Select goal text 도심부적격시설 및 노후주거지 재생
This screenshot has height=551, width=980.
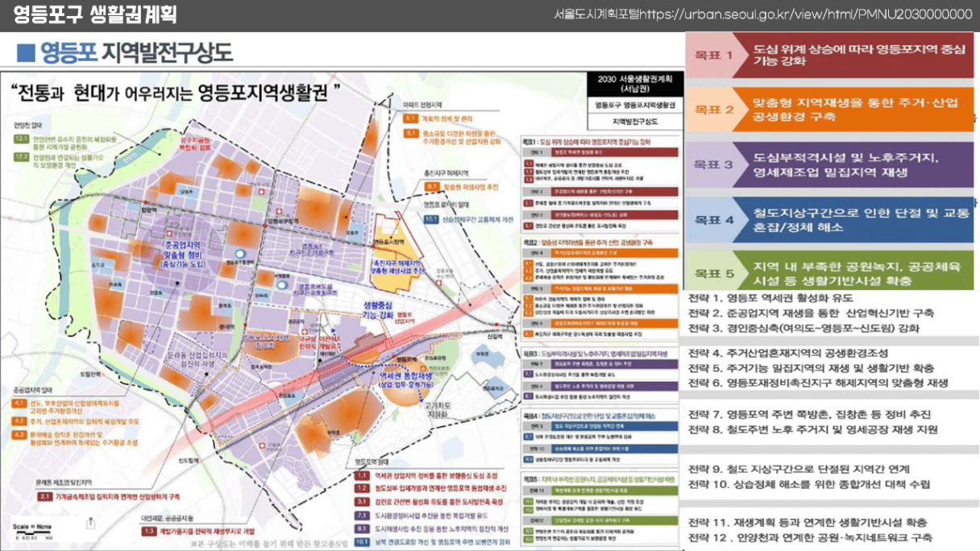point(847,164)
